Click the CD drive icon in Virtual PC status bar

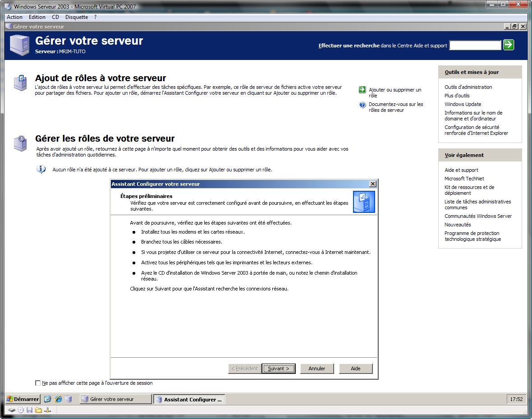pyautogui.click(x=21, y=410)
